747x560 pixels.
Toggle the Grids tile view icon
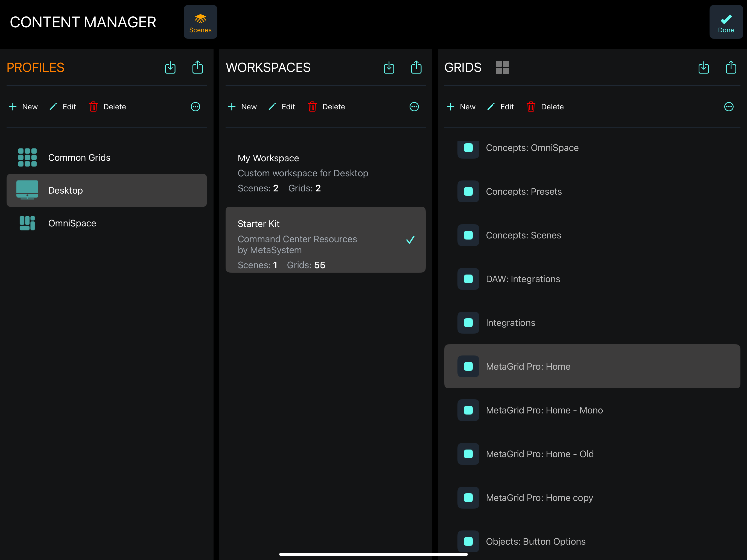click(502, 68)
